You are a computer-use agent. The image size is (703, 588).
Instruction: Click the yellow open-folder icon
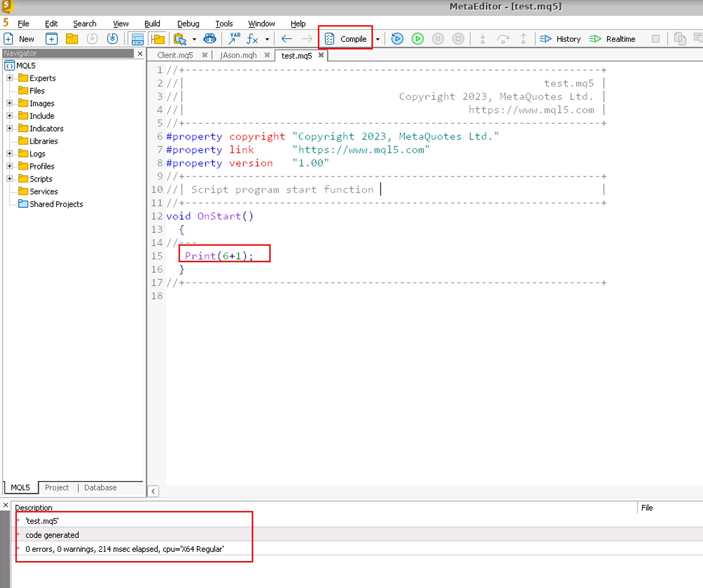coord(72,39)
